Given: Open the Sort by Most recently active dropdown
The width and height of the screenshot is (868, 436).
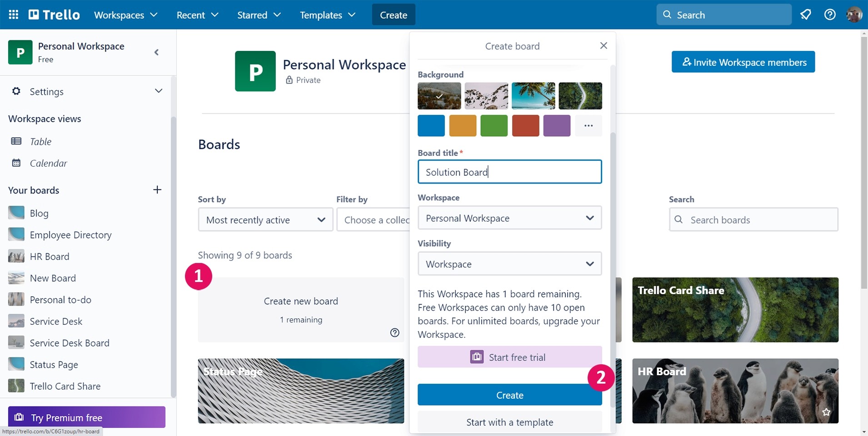Looking at the screenshot, I should pos(266,220).
